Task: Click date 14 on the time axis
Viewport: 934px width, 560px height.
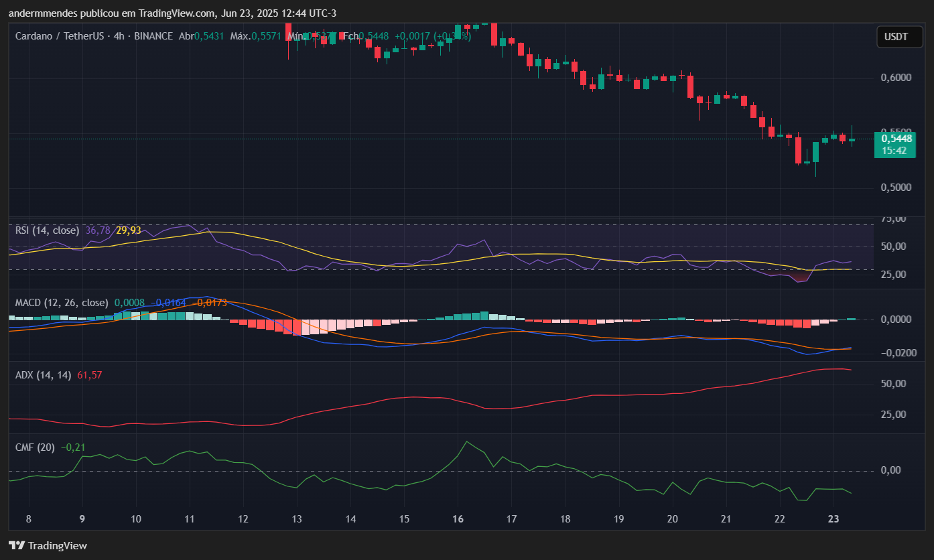Action: (350, 519)
